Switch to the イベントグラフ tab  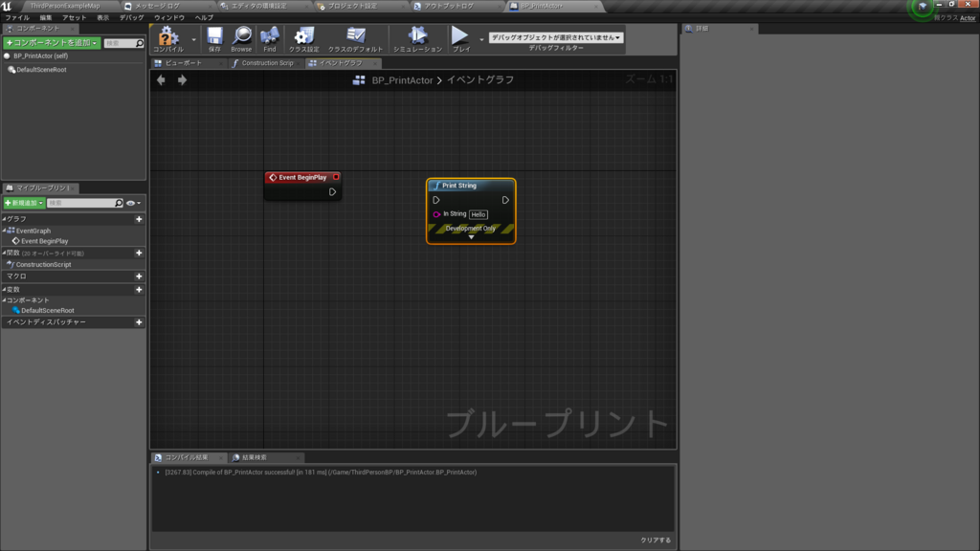[343, 63]
